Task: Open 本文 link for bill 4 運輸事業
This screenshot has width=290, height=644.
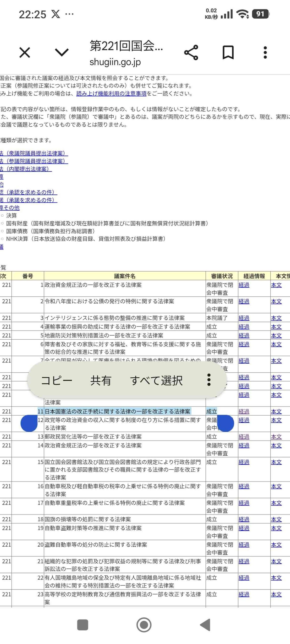Action: pos(276,327)
